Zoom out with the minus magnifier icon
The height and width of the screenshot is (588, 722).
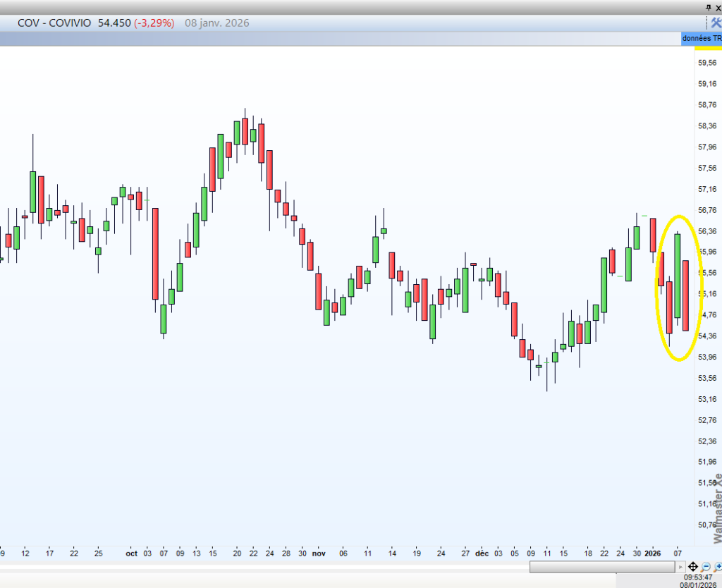(x=706, y=567)
